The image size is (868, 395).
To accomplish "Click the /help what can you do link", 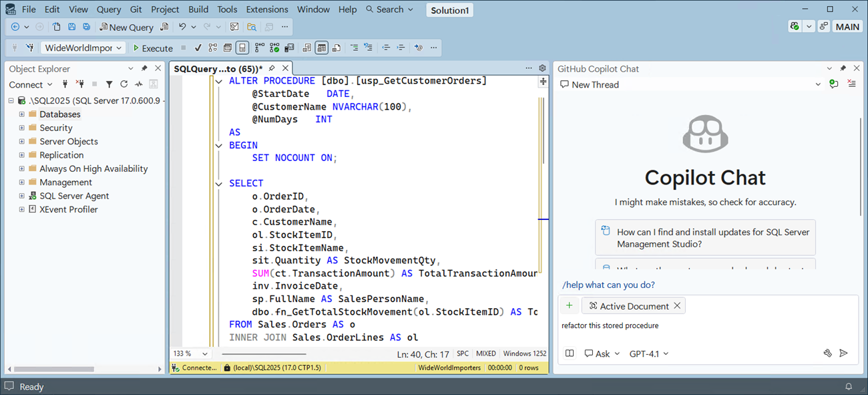I will [608, 285].
